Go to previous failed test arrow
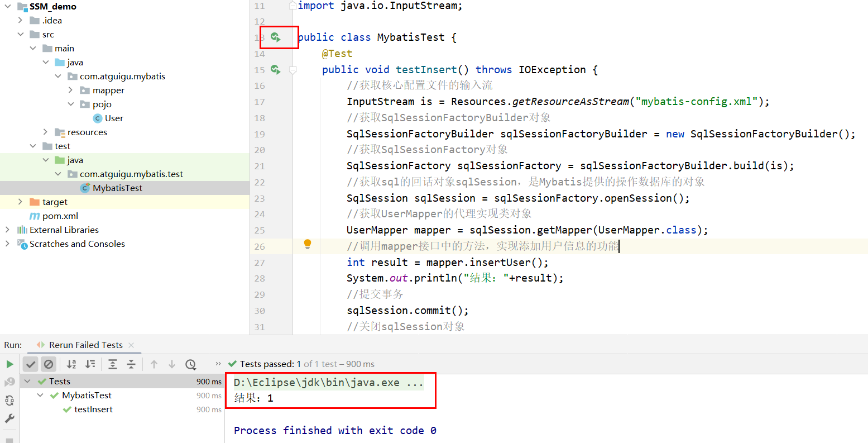Viewport: 868px width, 443px height. 154,364
